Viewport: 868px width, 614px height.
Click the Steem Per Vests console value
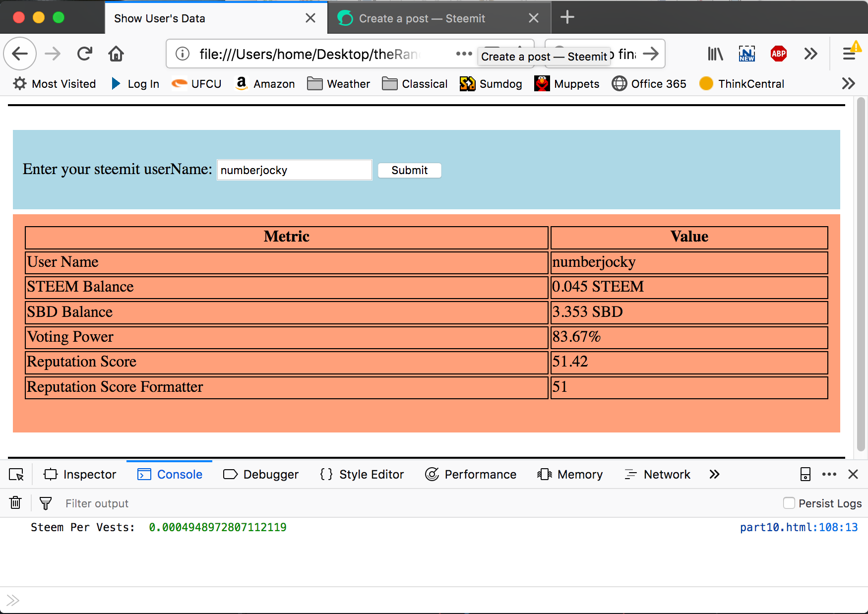218,527
